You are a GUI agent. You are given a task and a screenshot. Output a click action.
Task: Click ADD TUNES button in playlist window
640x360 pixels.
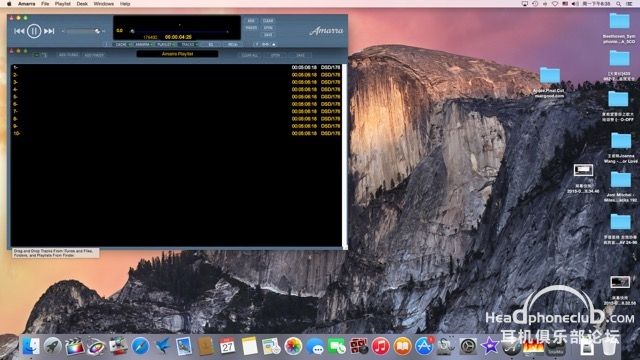[x=69, y=55]
